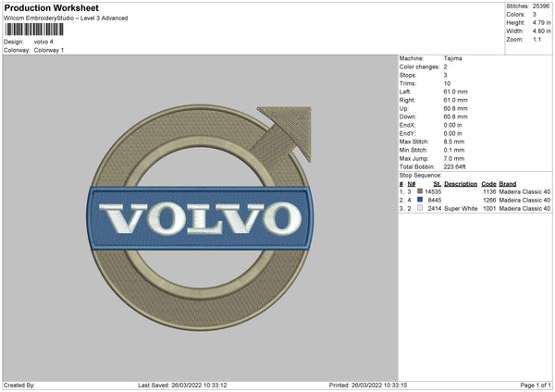Click "Madeira Classic 40" in code 1266 row
The width and height of the screenshot is (555, 392).
point(524,201)
